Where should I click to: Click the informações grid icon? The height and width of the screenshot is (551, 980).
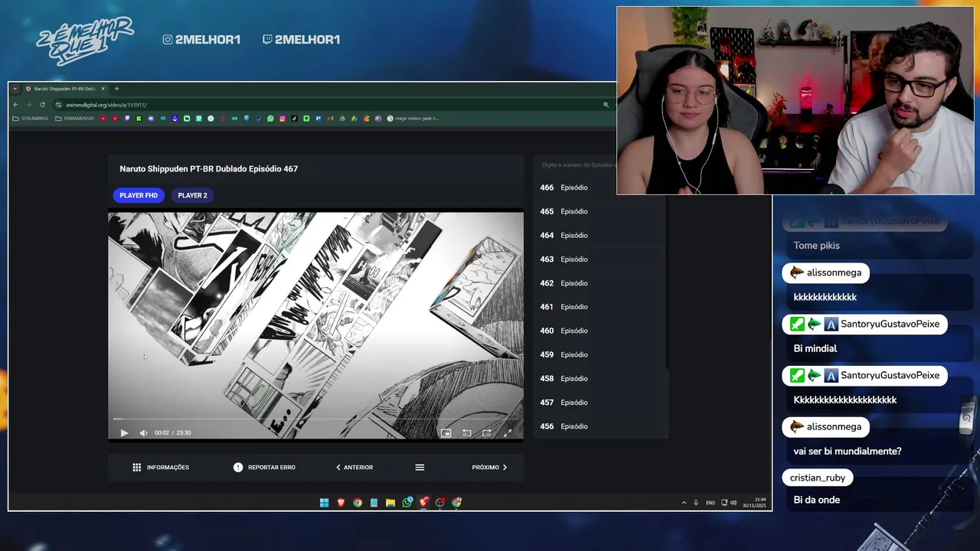136,468
